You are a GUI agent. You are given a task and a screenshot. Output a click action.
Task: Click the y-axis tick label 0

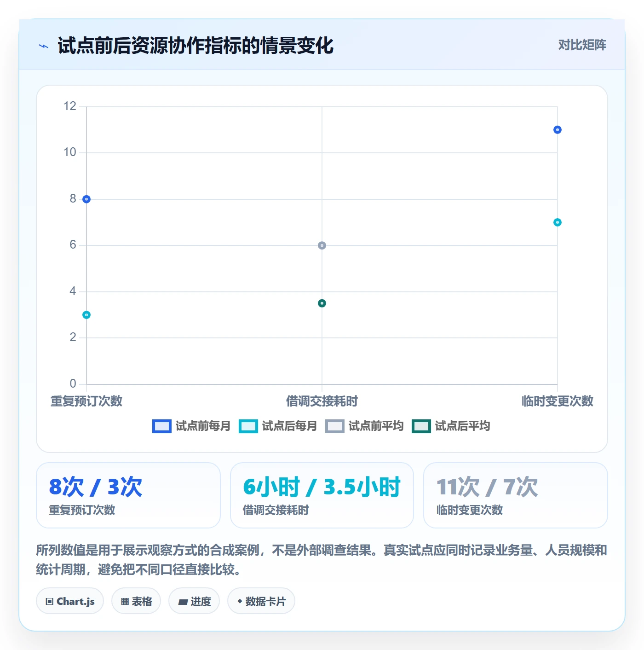(73, 384)
